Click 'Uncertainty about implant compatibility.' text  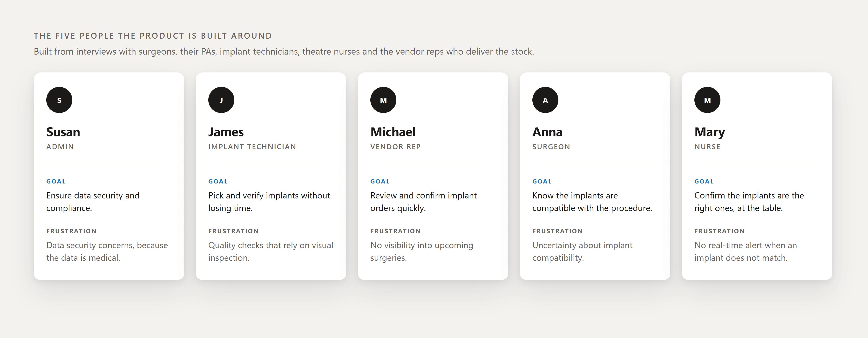(583, 251)
